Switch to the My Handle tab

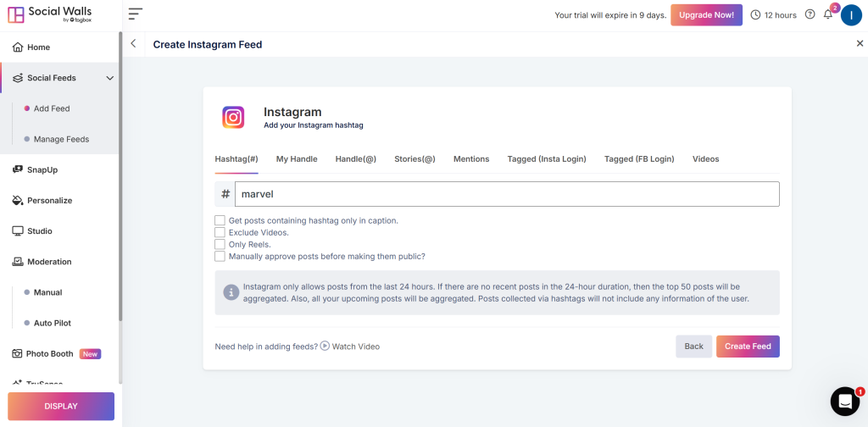pyautogui.click(x=297, y=158)
